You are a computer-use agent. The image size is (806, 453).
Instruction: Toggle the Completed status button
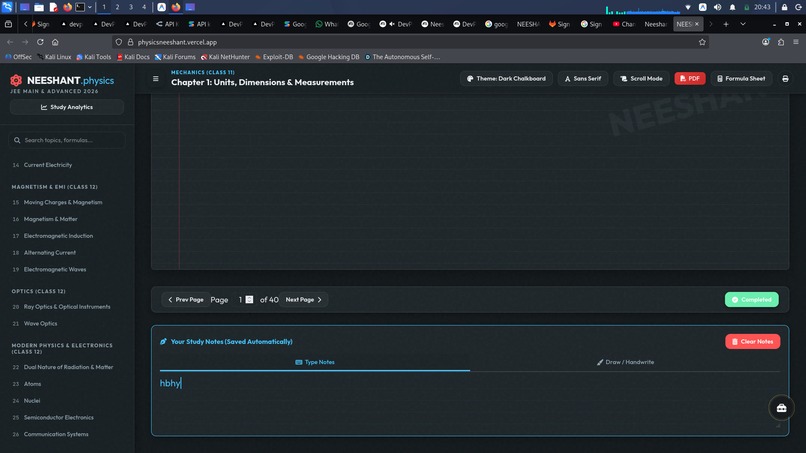[x=752, y=300]
